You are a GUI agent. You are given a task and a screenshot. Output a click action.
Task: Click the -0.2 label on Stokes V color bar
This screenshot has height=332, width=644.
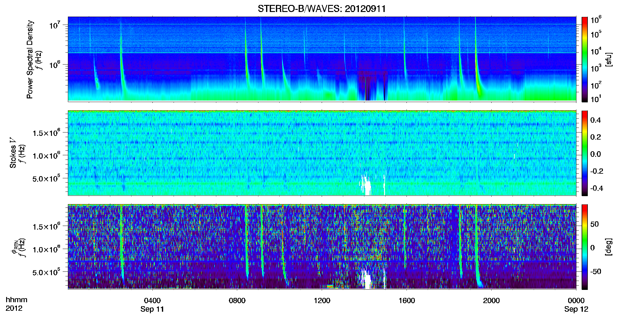point(597,171)
